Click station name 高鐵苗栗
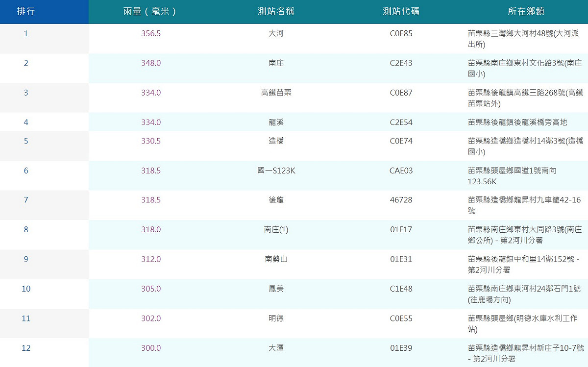The width and height of the screenshot is (588, 367). point(276,93)
